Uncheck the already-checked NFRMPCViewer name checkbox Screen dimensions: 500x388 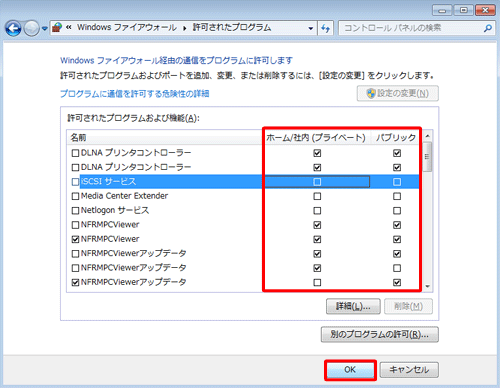[x=75, y=239]
